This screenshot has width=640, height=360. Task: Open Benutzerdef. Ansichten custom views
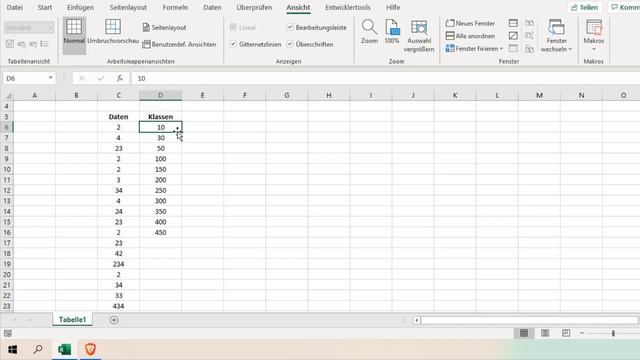click(179, 44)
